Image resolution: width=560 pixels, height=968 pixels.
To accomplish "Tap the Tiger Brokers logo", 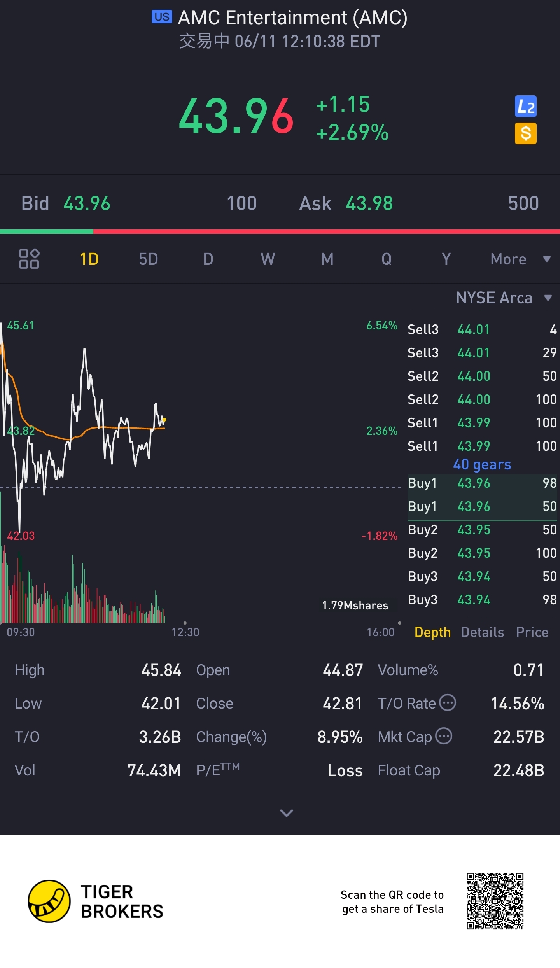I will [x=96, y=901].
